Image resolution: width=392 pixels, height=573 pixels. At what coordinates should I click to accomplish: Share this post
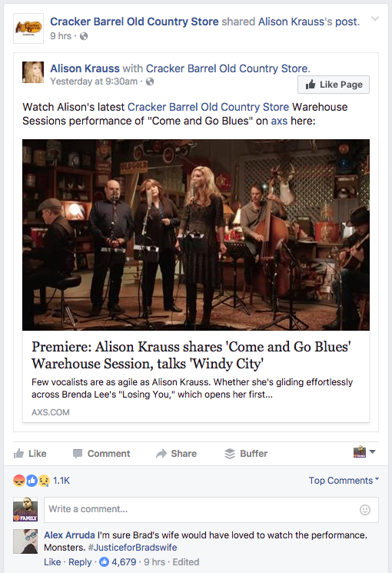[x=177, y=454]
